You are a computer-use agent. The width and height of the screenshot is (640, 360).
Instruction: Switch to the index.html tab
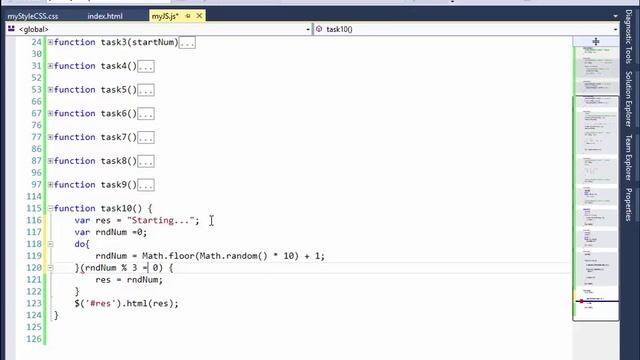click(x=105, y=16)
